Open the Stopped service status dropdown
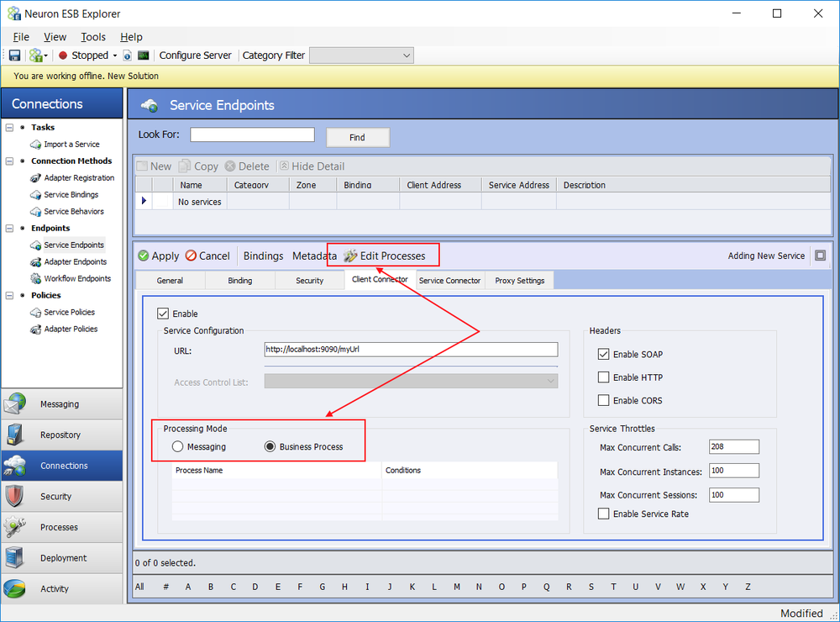The width and height of the screenshot is (840, 622). pos(114,55)
